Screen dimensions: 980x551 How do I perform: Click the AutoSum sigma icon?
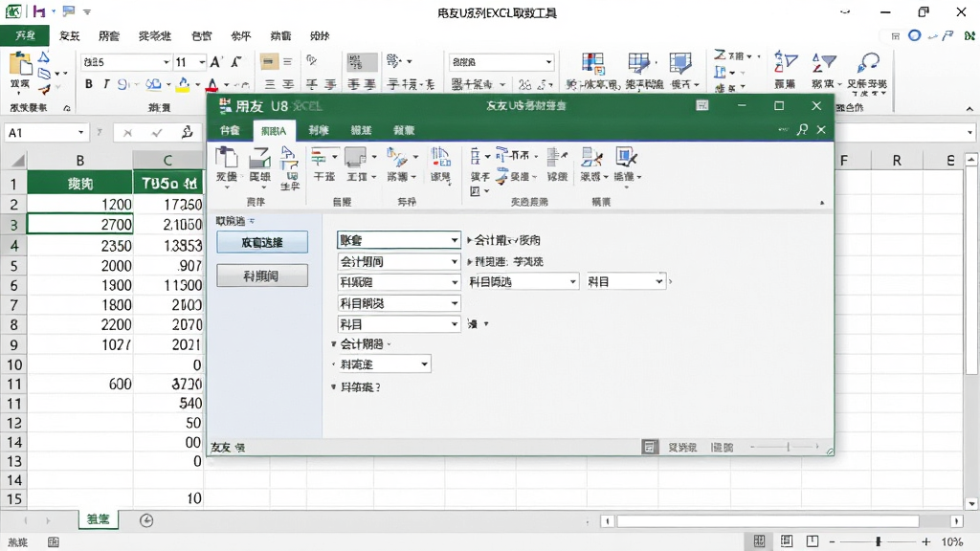(x=720, y=55)
